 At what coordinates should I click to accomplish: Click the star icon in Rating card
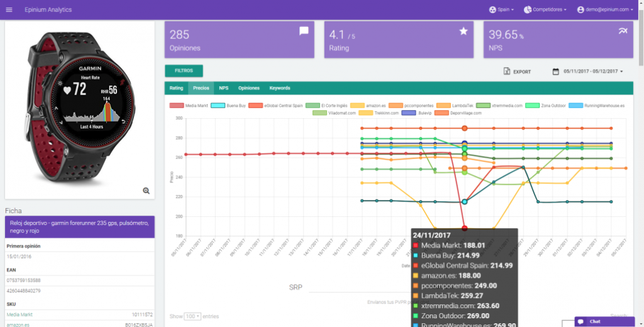(464, 31)
